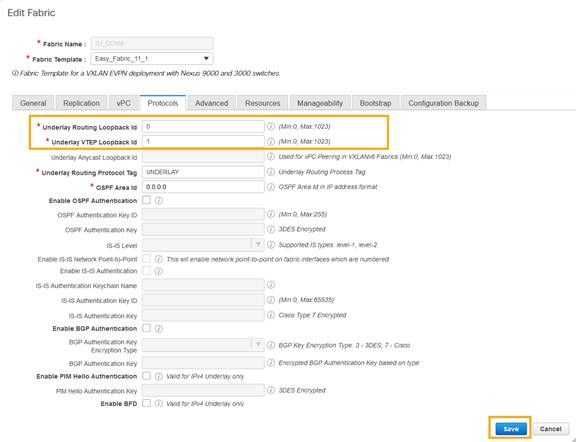Switch to the Resources tab

(x=263, y=103)
